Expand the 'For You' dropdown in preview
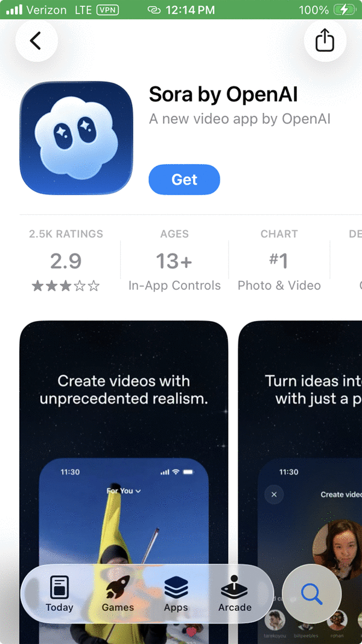This screenshot has width=362, height=644. [x=124, y=491]
